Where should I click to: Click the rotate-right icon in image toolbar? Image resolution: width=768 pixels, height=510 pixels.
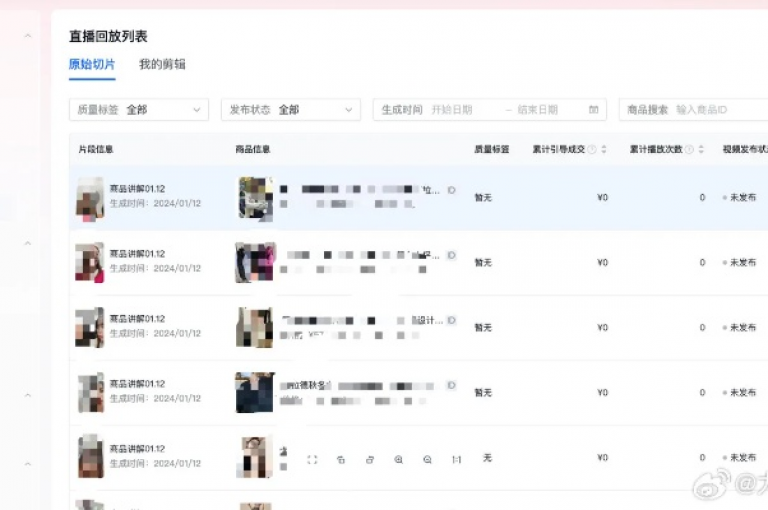point(370,460)
